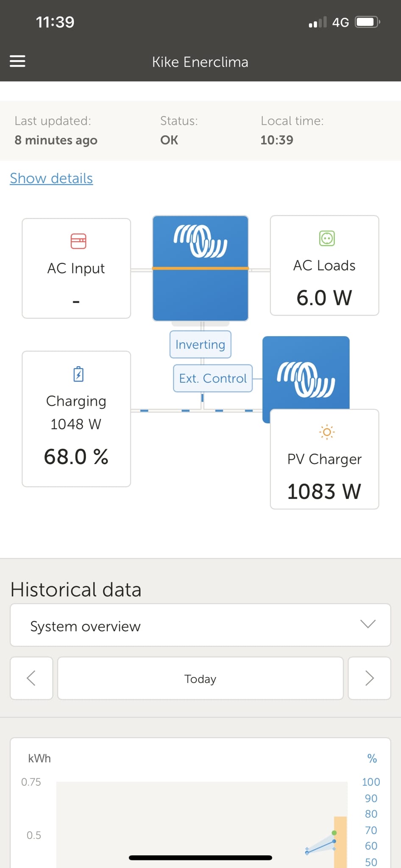Tap the AC Input grid icon

tap(78, 241)
